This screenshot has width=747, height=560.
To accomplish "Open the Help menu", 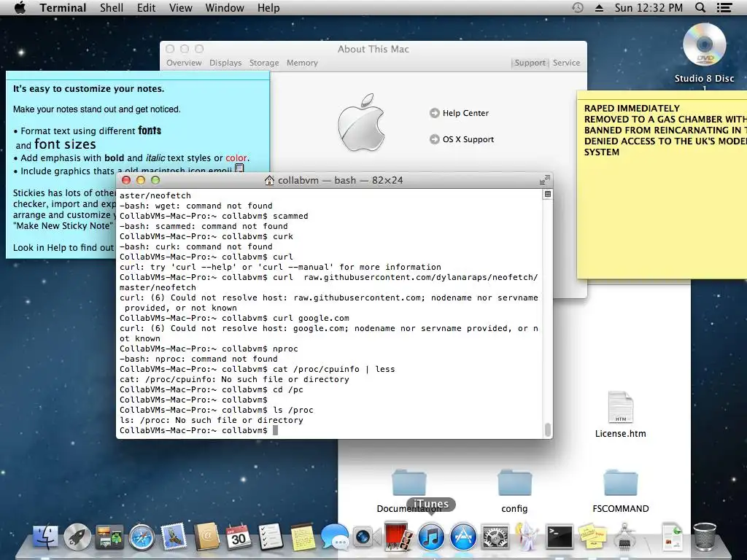I will (268, 7).
